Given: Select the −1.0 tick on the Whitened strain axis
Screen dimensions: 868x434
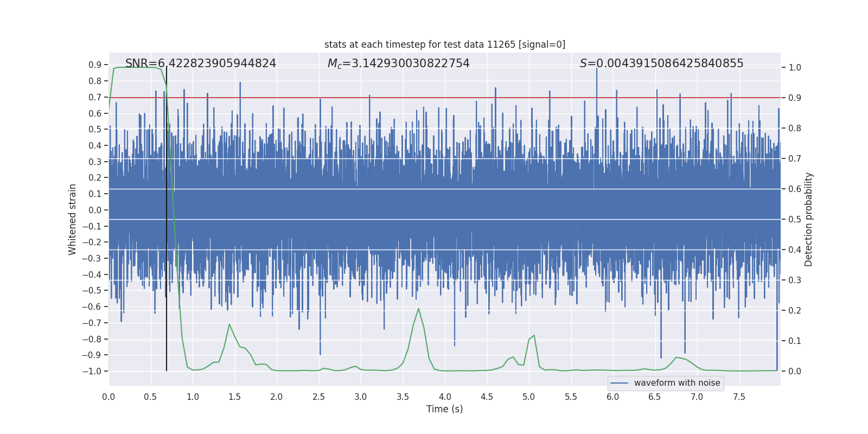Looking at the screenshot, I should pos(92,372).
